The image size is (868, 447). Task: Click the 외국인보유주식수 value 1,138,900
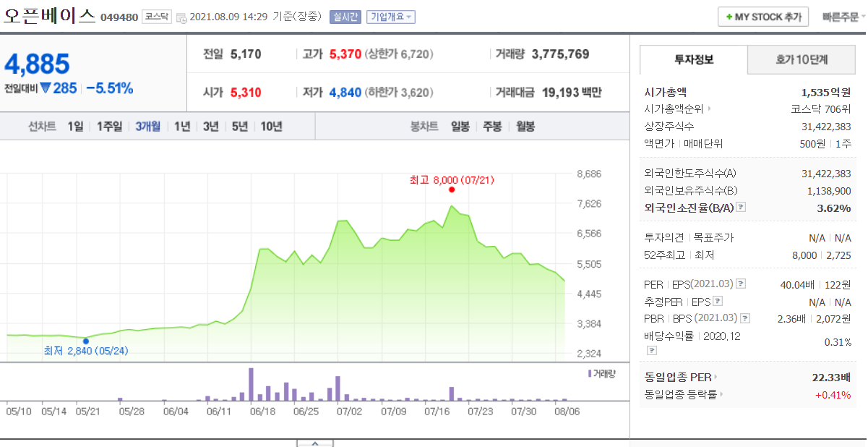pos(830,191)
